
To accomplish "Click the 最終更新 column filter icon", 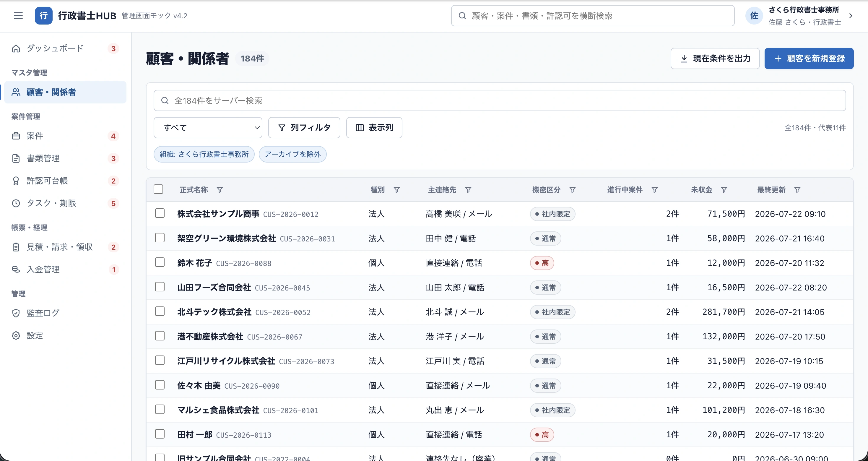I will 797,190.
